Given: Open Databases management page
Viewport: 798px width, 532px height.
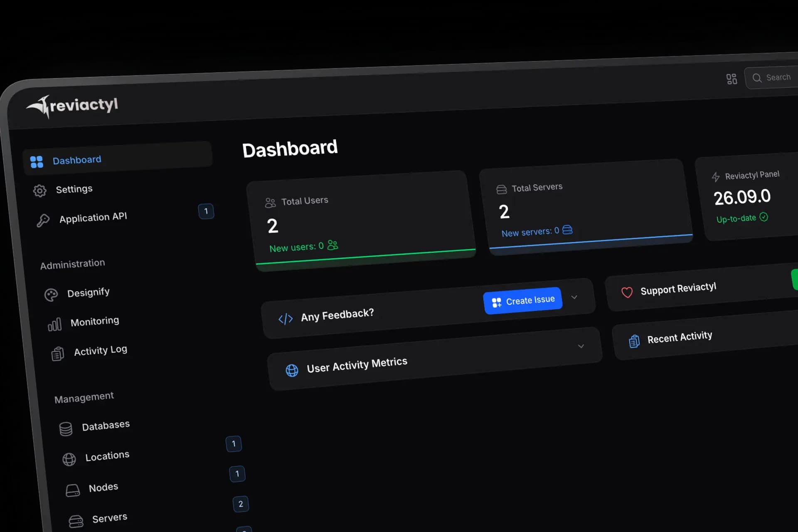Looking at the screenshot, I should 106,426.
